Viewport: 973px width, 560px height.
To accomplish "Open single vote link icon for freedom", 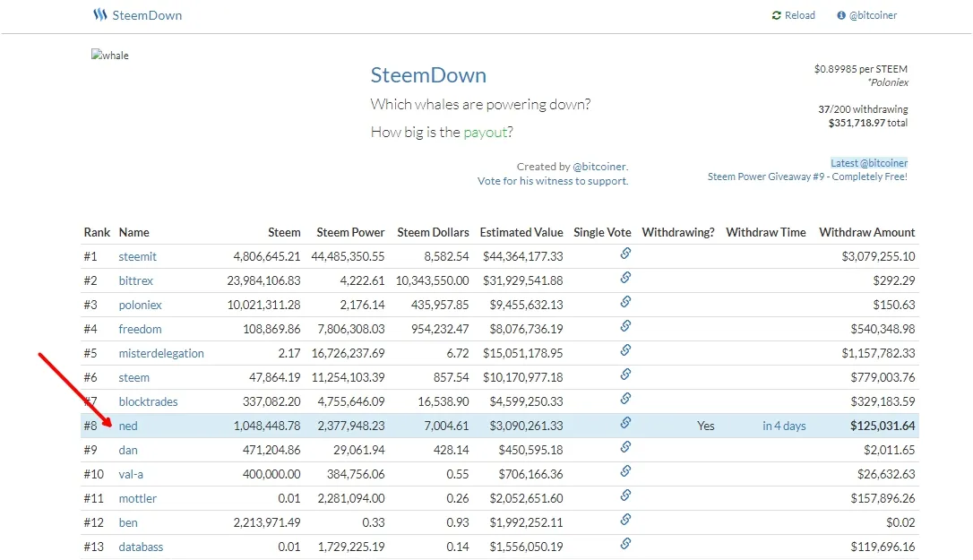I will point(625,326).
